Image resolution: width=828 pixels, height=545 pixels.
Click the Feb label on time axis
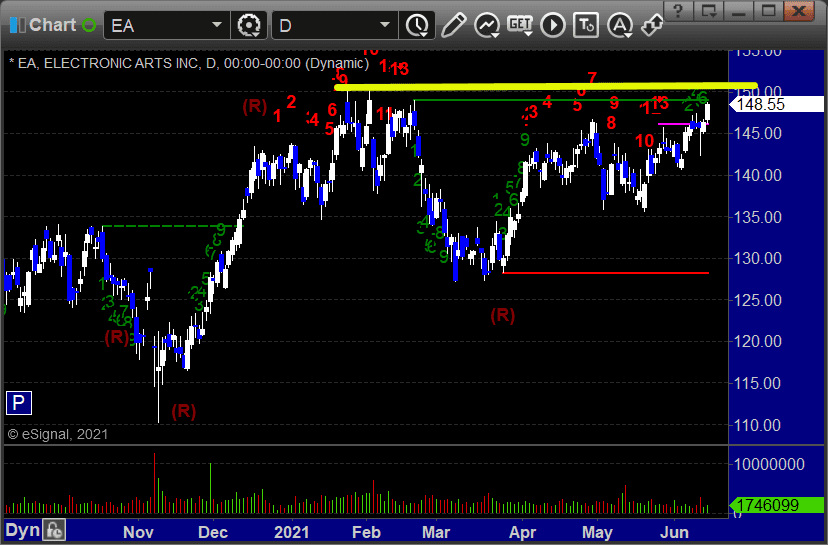click(366, 532)
